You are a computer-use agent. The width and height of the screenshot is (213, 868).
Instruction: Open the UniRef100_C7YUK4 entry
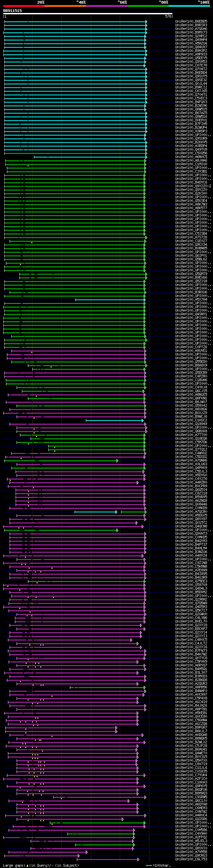tap(191, 775)
